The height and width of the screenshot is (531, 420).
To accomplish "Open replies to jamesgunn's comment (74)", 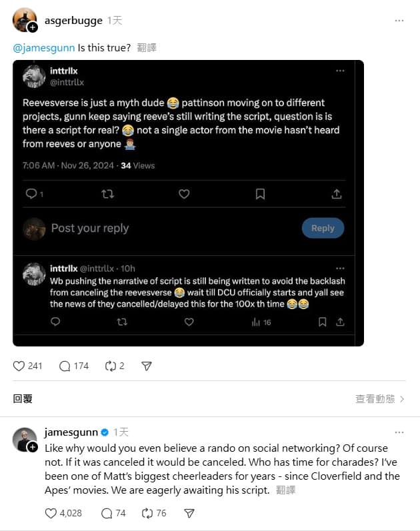I will (107, 514).
